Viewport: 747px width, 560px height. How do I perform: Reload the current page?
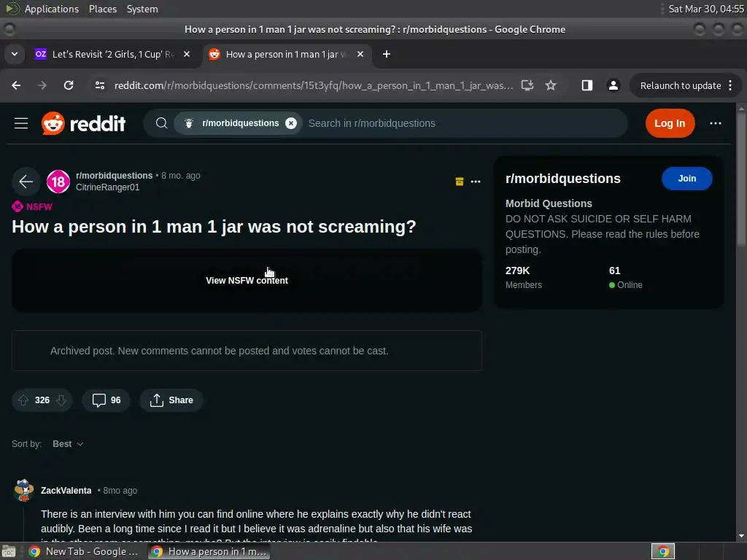click(x=69, y=86)
